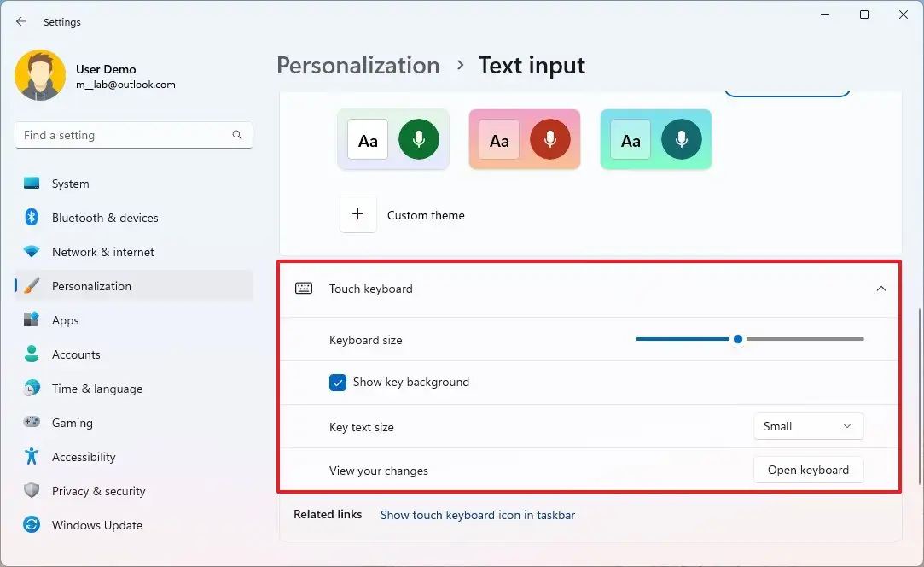Click the Network & internet Wi-Fi icon
This screenshot has height=567, width=924.
tap(32, 252)
